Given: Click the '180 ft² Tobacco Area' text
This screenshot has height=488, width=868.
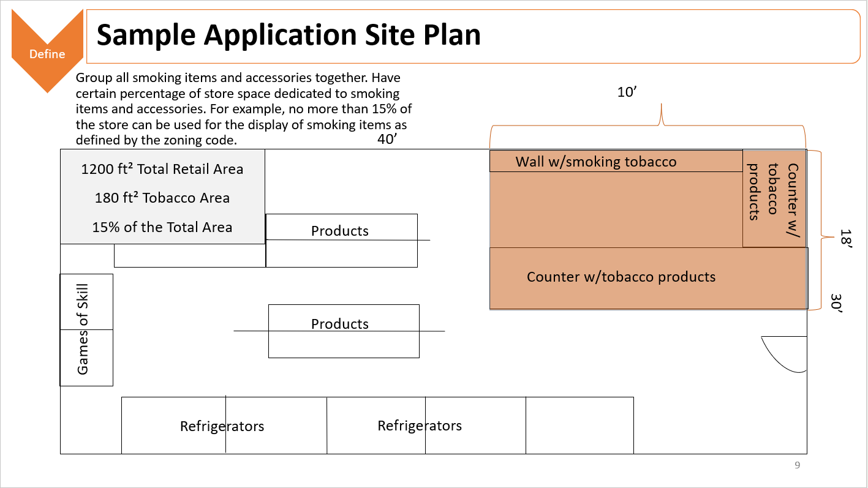Looking at the screenshot, I should click(x=162, y=198).
